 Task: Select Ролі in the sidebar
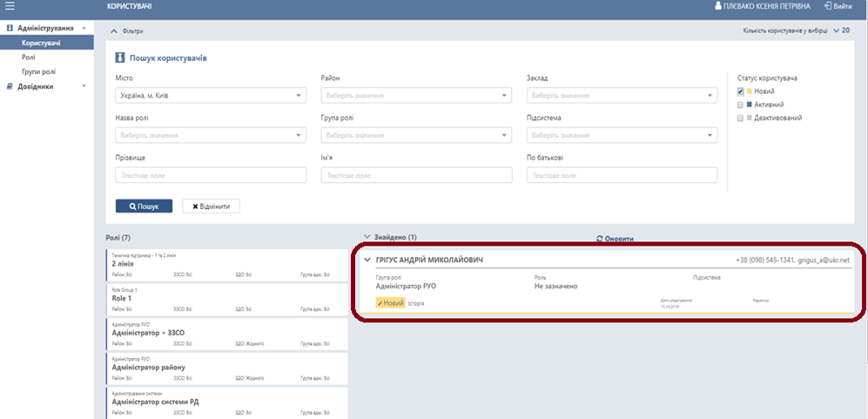coord(30,57)
